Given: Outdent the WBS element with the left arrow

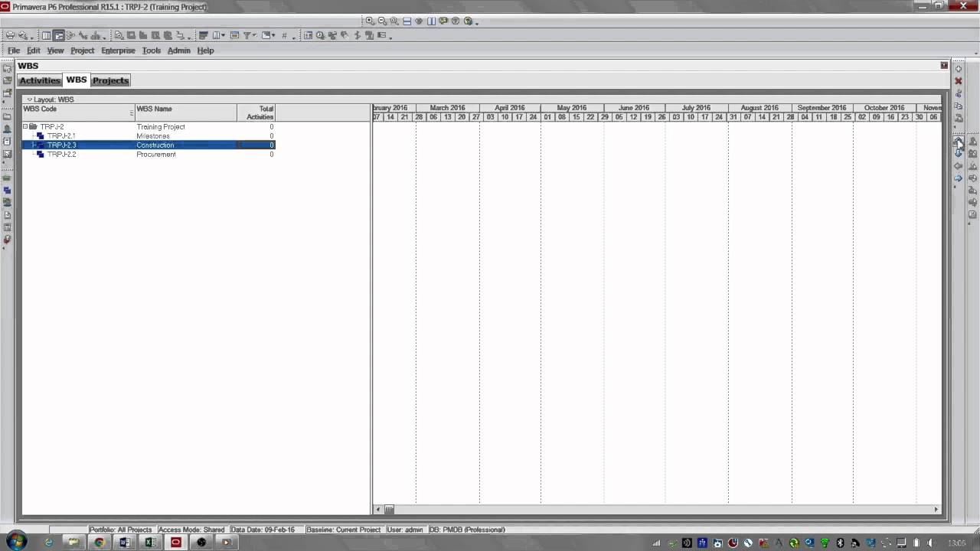Looking at the screenshot, I should point(958,165).
